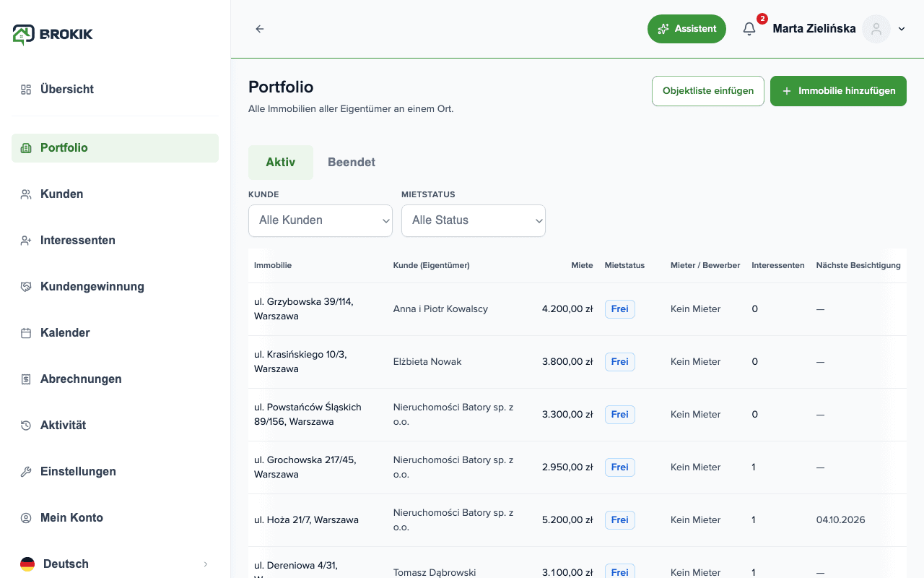This screenshot has height=578, width=924.
Task: Go back using the arrow icon
Action: point(260,29)
